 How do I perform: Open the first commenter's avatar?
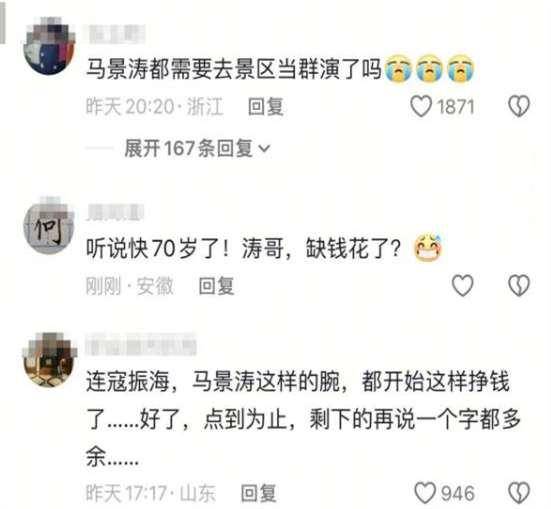click(x=49, y=46)
